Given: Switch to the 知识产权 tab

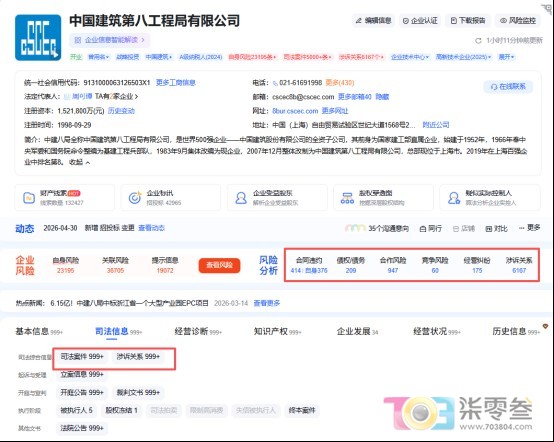Looking at the screenshot, I should [x=277, y=331].
